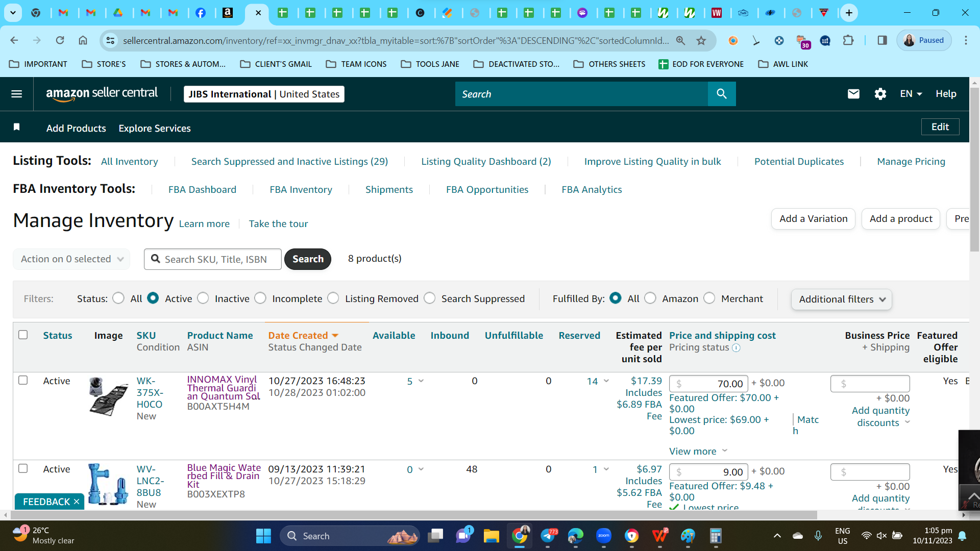Screen dimensions: 980x551
Task: Open the browser extensions puzzle icon
Action: click(x=848, y=40)
